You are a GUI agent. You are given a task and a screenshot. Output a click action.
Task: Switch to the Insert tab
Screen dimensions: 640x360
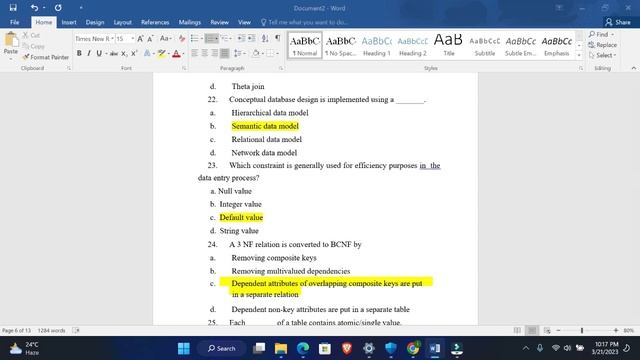(x=69, y=22)
